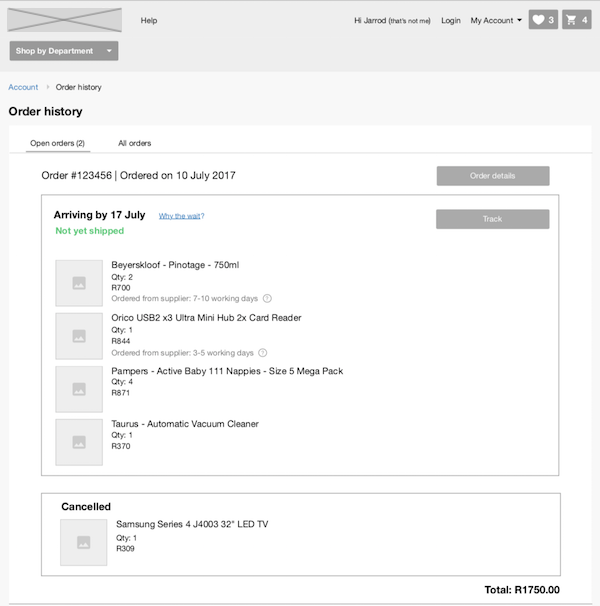The image size is (600, 606).
Task: Open Pampers Nappies product image
Action: click(79, 389)
